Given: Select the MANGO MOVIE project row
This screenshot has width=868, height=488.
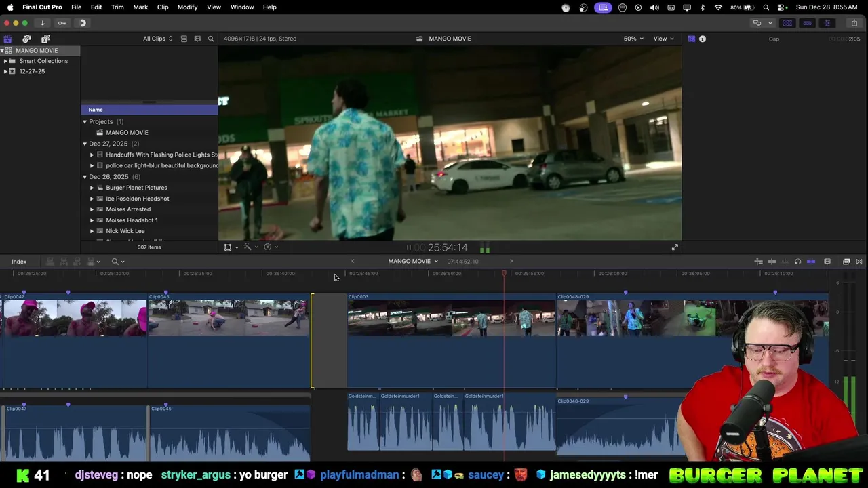Looking at the screenshot, I should (x=149, y=133).
